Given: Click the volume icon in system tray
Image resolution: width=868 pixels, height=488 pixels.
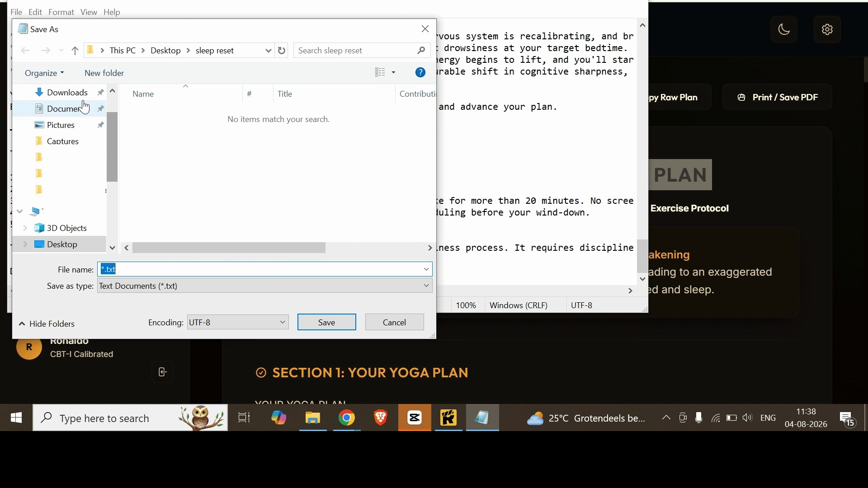Looking at the screenshot, I should point(747,418).
